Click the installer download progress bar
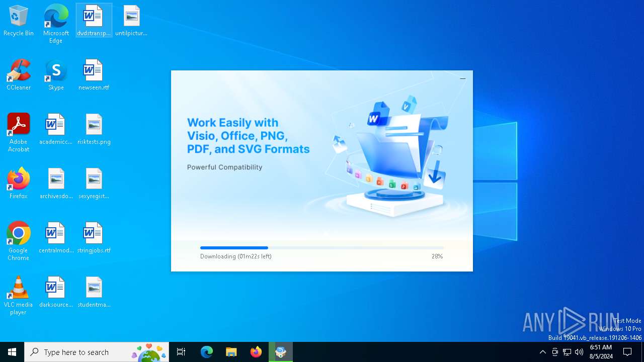Viewport: 644px width, 362px height. [x=322, y=248]
